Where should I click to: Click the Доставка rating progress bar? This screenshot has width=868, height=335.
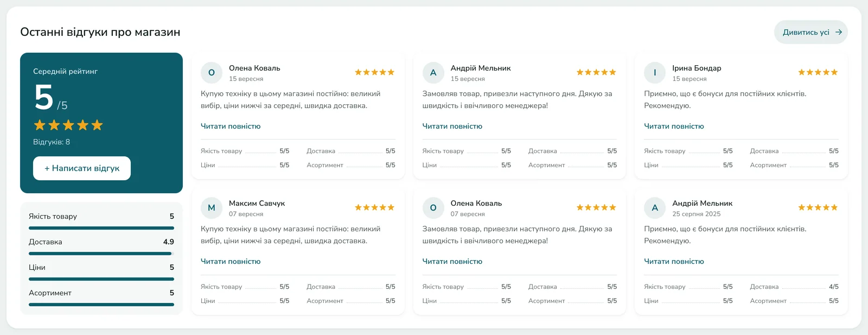(x=101, y=254)
